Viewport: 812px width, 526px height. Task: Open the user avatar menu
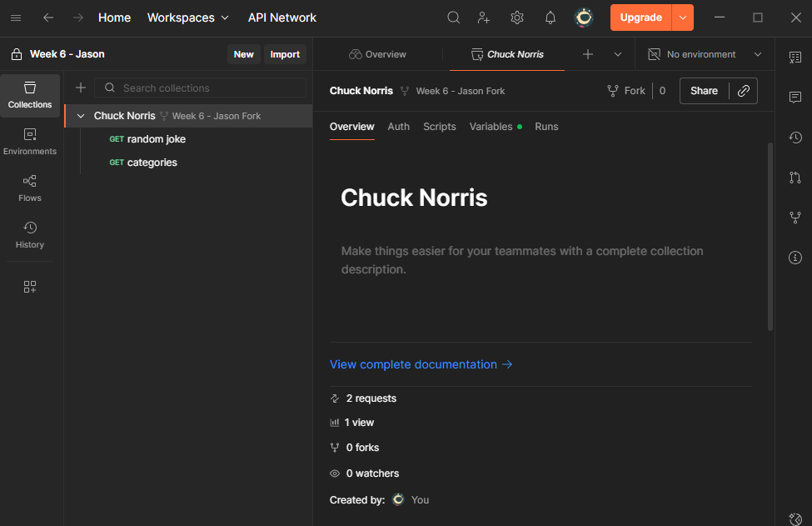point(584,18)
